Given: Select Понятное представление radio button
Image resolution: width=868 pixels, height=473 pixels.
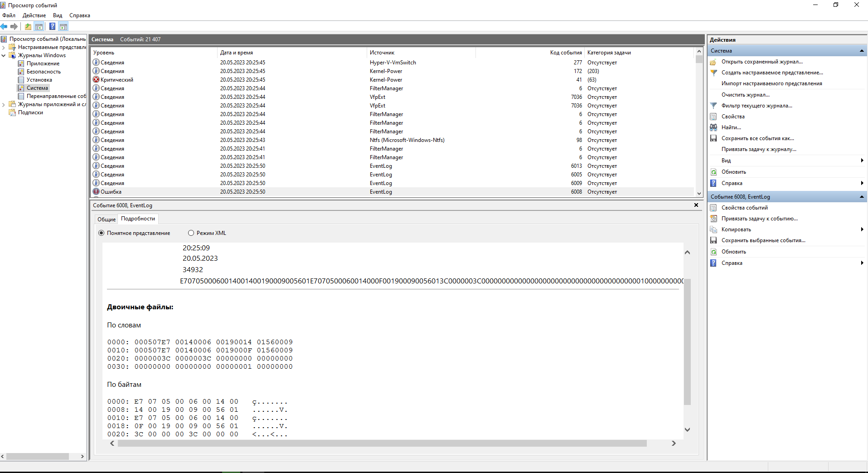Looking at the screenshot, I should pyautogui.click(x=101, y=233).
